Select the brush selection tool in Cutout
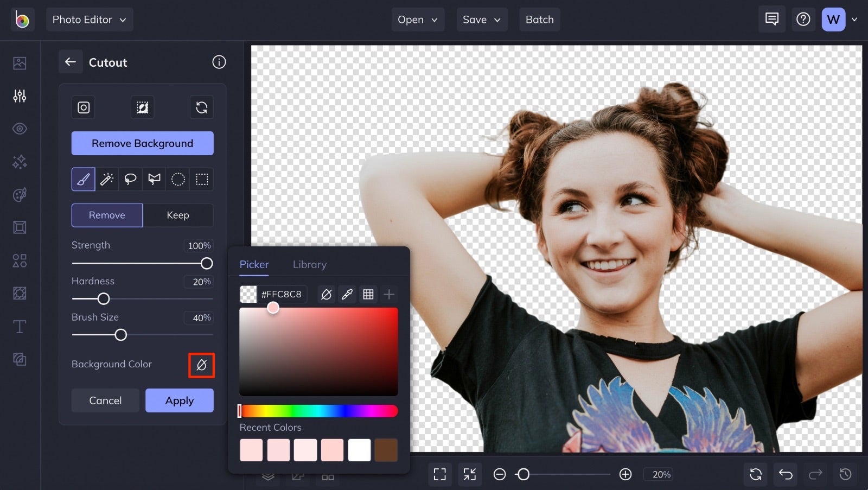 82,179
